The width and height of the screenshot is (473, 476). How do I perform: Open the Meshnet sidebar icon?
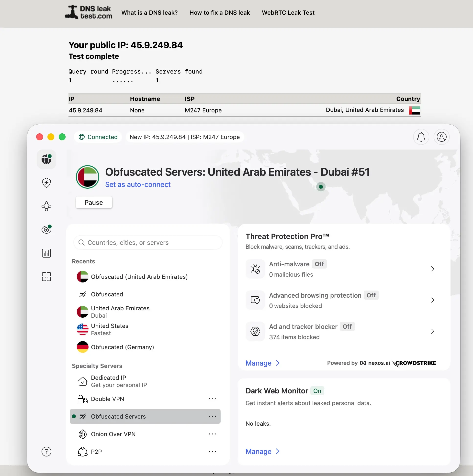pyautogui.click(x=46, y=206)
